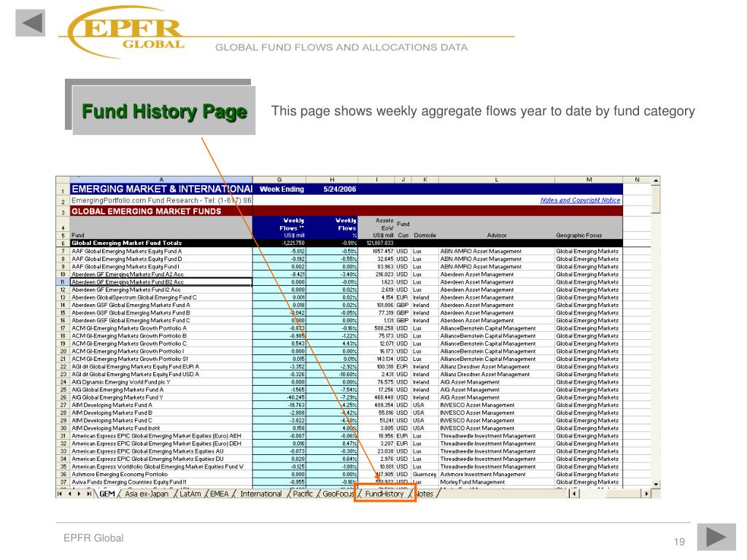Open the EMEA sheet tab
Image resolution: width=747 pixels, height=560 pixels.
point(219,494)
